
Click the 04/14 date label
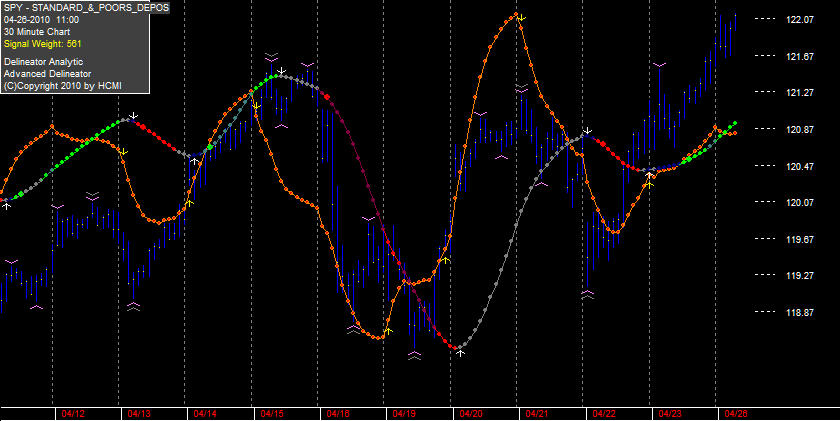pyautogui.click(x=205, y=414)
